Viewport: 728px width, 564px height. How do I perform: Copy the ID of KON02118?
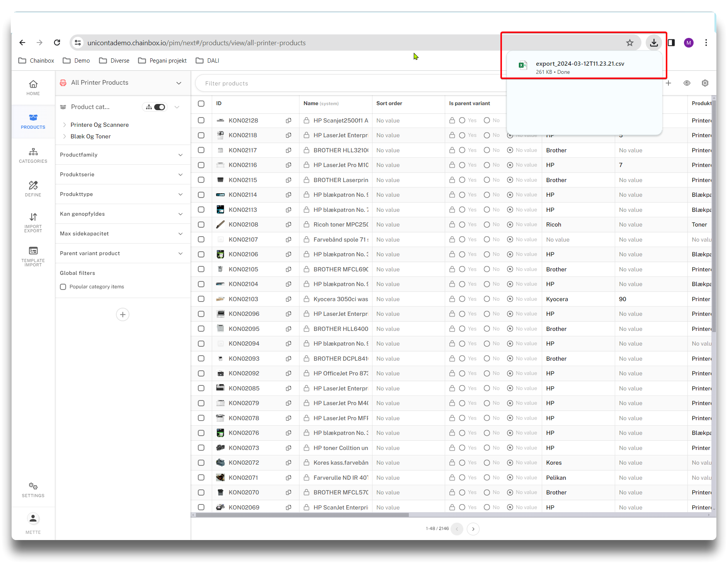[288, 135]
